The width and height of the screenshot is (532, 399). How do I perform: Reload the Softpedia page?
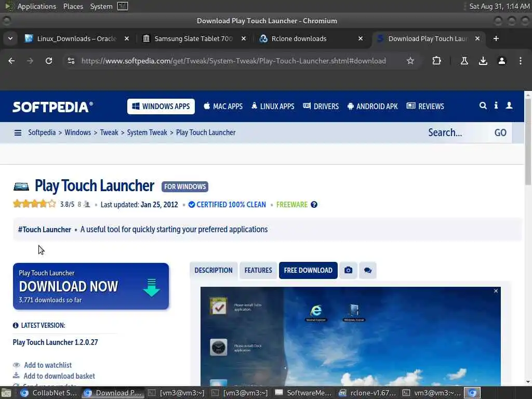click(x=49, y=61)
